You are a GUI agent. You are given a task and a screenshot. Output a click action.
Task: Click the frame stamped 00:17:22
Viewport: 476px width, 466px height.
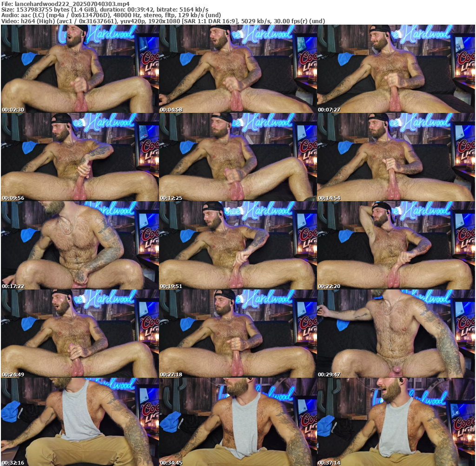tap(79, 245)
